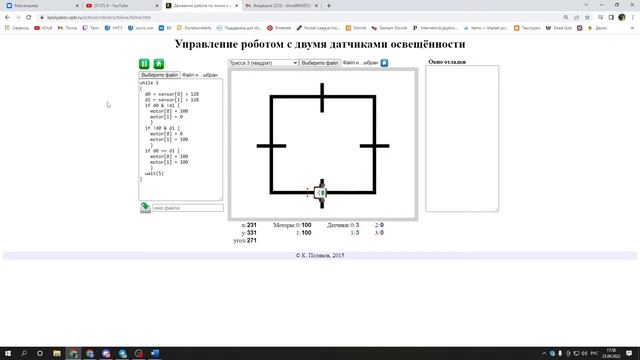Viewport: 640px width, 360px height.
Task: Open the track selection dropdown 'Трасса 3 (квадрат)'
Action: tap(263, 63)
